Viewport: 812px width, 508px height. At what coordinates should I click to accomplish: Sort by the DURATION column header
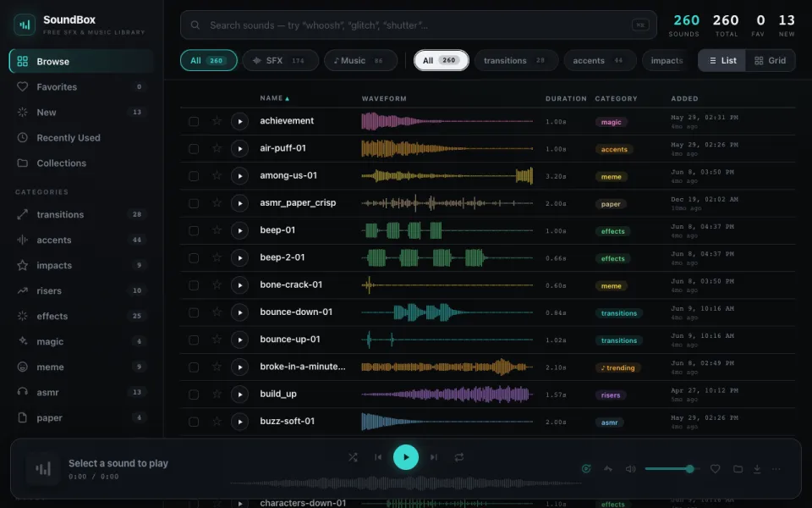tap(566, 98)
